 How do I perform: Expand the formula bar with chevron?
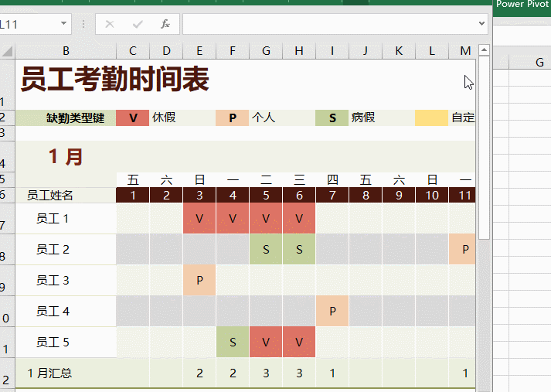pos(482,24)
